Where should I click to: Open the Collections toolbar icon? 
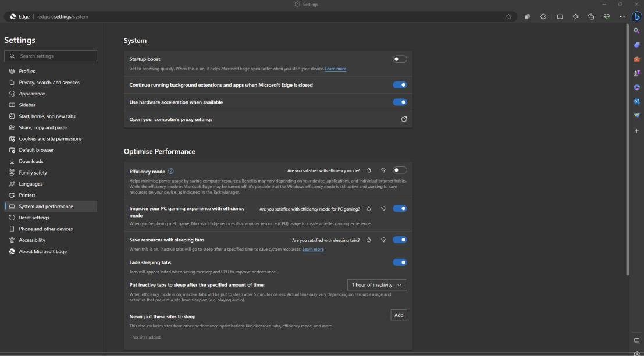point(591,17)
